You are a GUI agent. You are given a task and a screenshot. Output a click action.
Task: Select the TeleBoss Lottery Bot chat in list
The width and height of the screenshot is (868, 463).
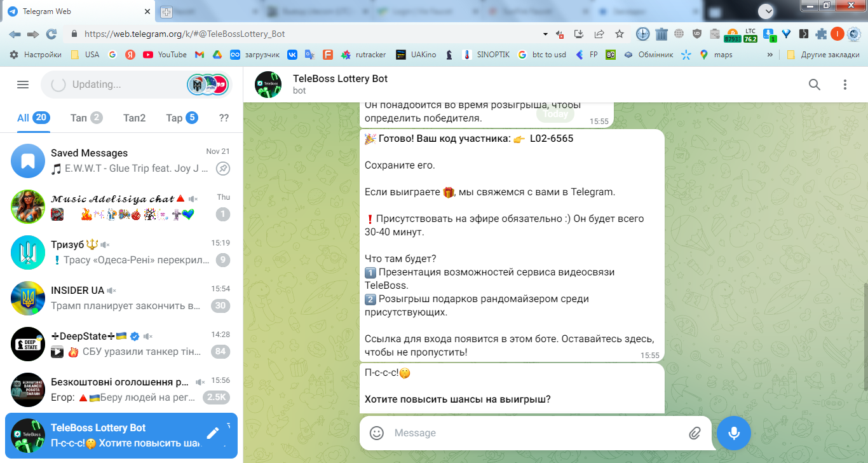click(121, 436)
